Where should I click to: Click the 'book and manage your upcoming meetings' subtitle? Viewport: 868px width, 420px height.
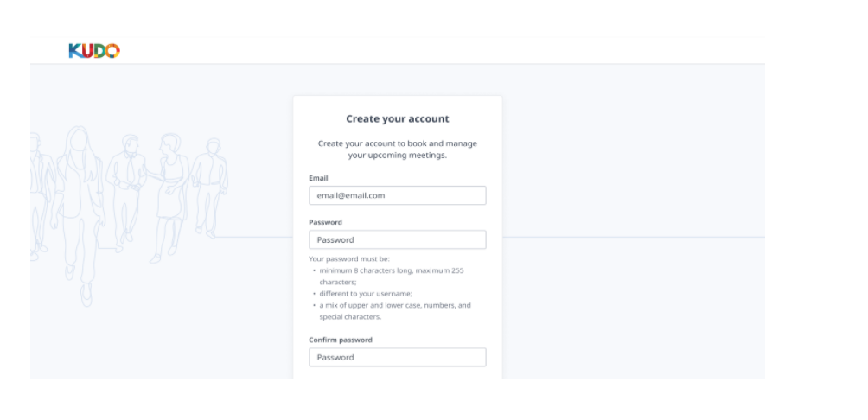point(398,150)
